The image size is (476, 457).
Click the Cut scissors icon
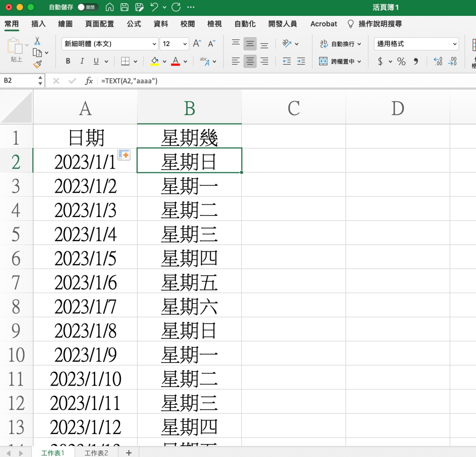[37, 41]
